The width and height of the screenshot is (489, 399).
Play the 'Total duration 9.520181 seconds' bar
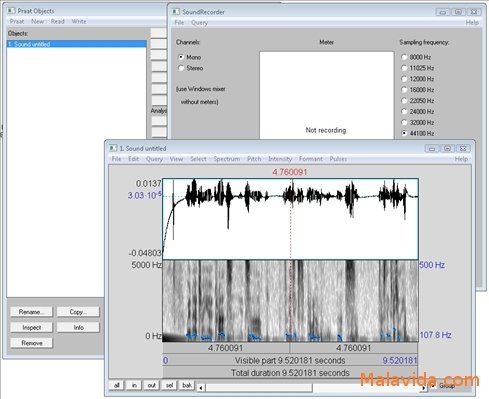290,373
